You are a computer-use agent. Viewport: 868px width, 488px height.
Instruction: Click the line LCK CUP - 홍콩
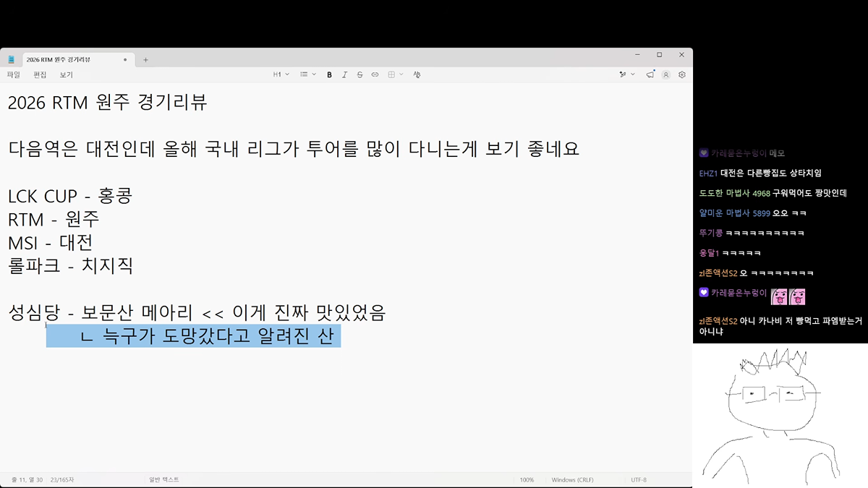pos(70,197)
